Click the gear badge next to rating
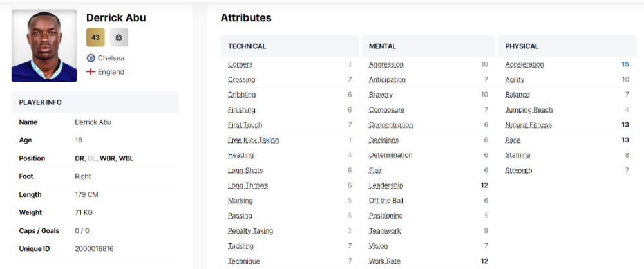This screenshot has width=644, height=269. point(118,37)
